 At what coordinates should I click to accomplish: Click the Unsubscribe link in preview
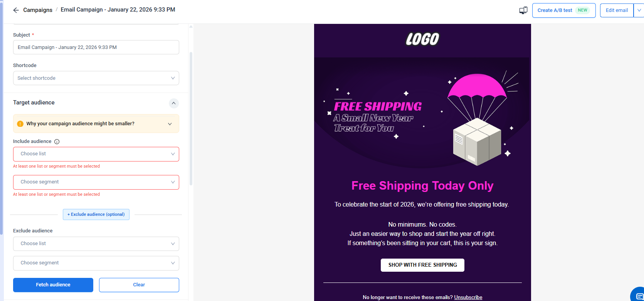pyautogui.click(x=468, y=297)
